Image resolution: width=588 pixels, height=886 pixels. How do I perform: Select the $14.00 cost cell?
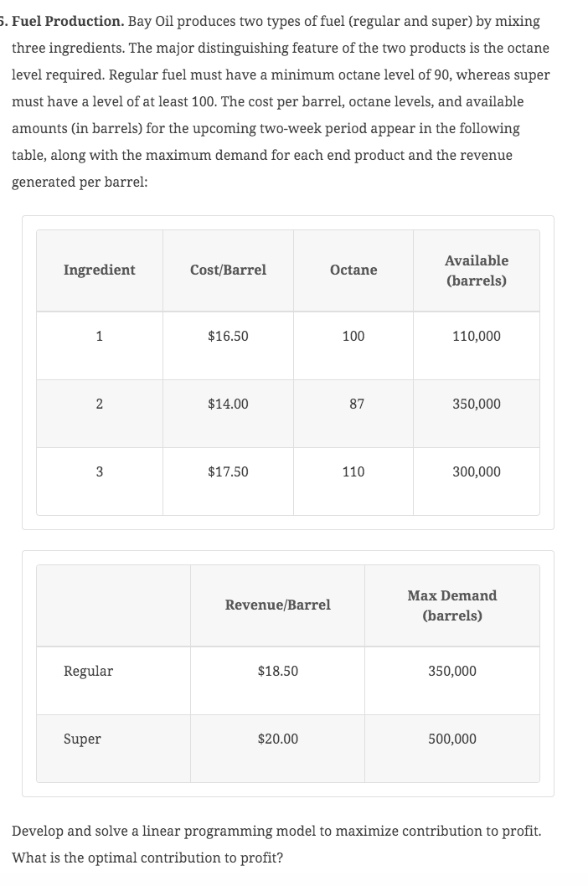point(228,404)
